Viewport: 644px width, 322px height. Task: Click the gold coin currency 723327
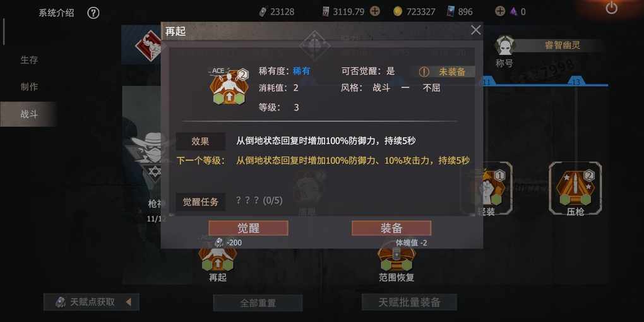[414, 12]
